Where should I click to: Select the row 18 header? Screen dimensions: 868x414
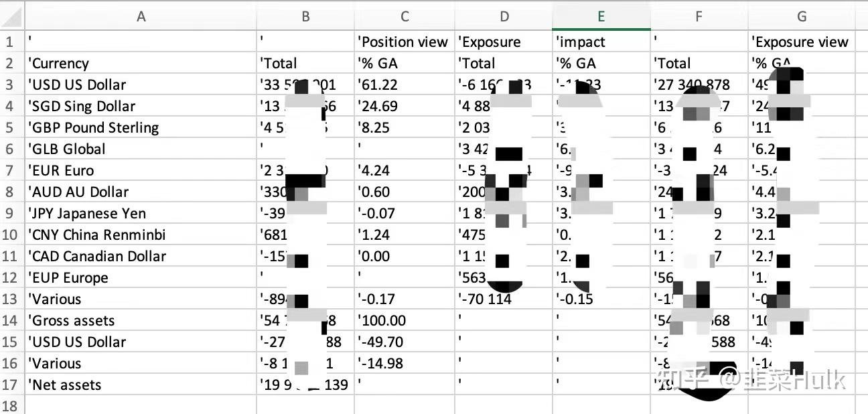[x=12, y=405]
